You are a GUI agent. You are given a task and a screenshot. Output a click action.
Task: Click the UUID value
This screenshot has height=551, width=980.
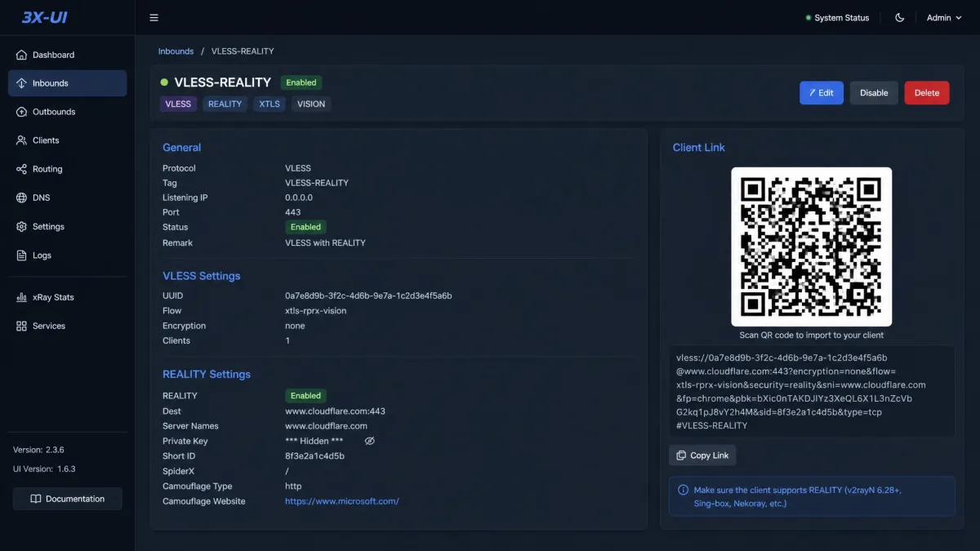tap(368, 295)
